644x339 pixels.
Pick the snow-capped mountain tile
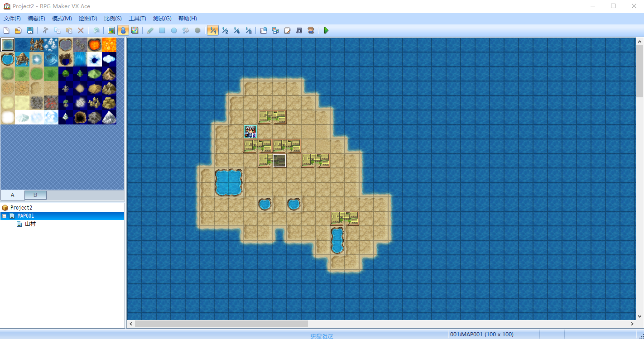click(x=109, y=117)
